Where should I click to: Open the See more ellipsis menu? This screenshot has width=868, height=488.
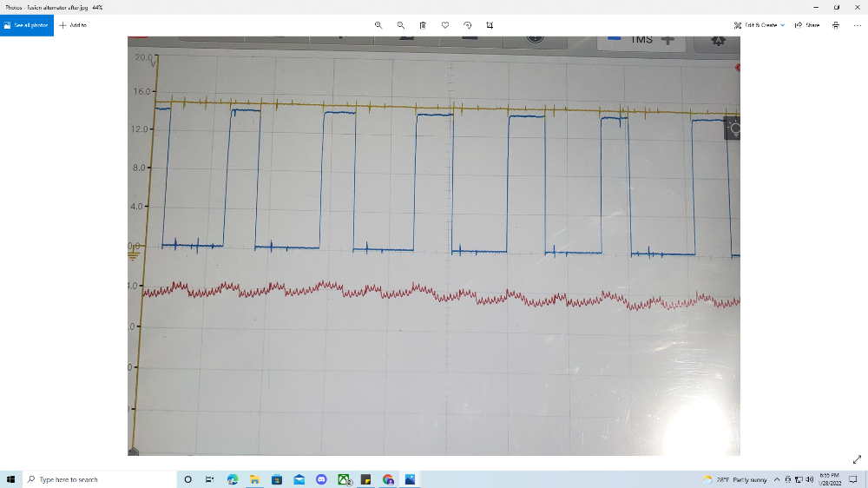pos(858,25)
